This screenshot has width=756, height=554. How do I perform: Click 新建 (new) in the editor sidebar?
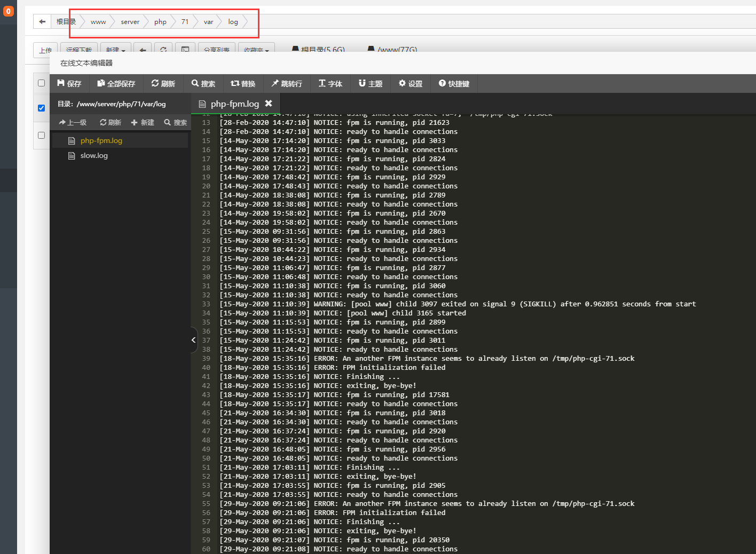click(143, 122)
